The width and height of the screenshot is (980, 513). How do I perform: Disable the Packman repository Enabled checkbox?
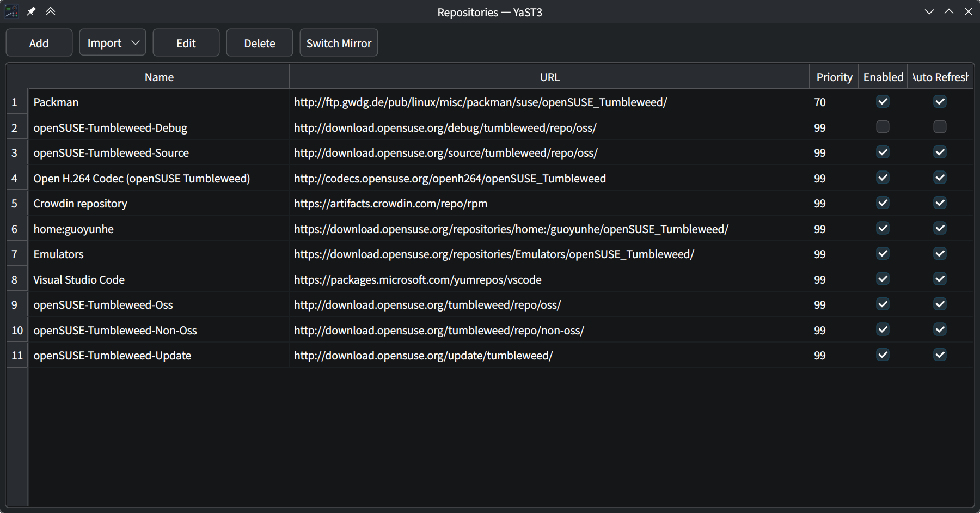tap(883, 102)
